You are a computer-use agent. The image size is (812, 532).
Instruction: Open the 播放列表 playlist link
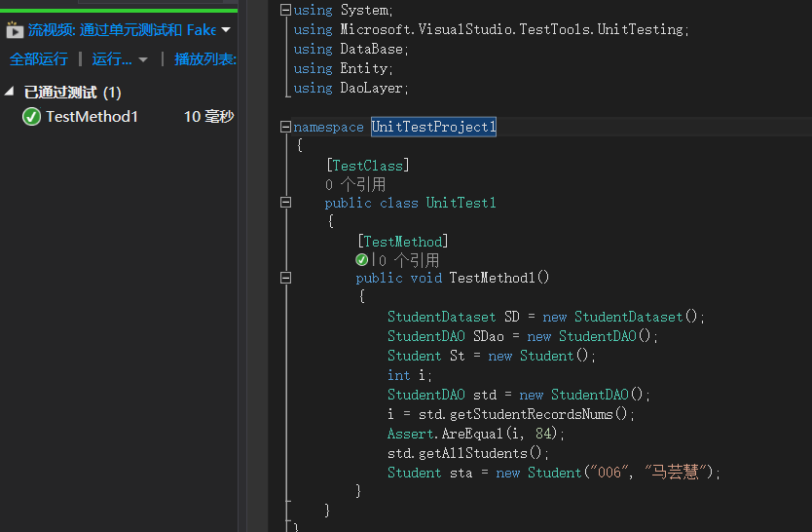click(205, 59)
